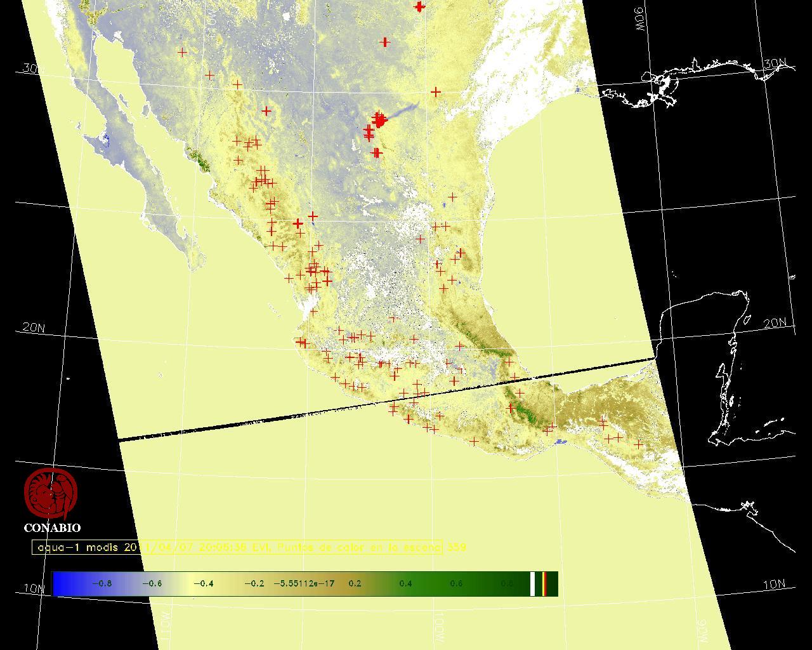This screenshot has width=812, height=650.
Task: Click the CONABIO red circular logo
Action: (51, 493)
